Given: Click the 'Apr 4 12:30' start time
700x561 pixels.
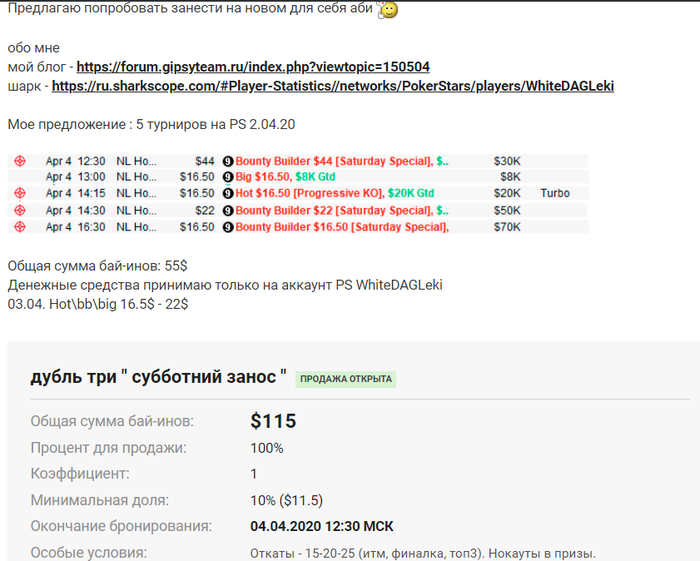Looking at the screenshot, I should coord(75,161).
